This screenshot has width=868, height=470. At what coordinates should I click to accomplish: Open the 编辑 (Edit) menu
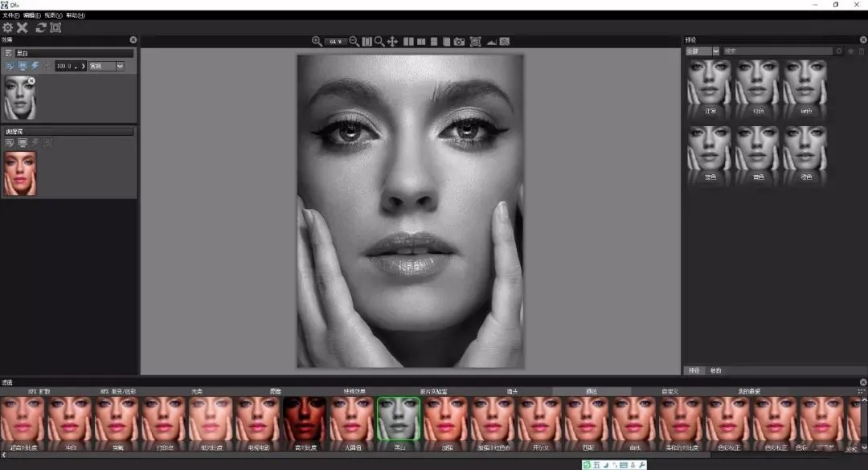pos(32,15)
